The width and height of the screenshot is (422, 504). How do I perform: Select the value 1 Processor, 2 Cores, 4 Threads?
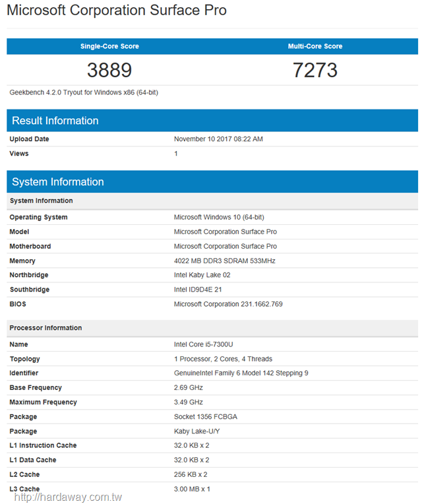(x=224, y=359)
